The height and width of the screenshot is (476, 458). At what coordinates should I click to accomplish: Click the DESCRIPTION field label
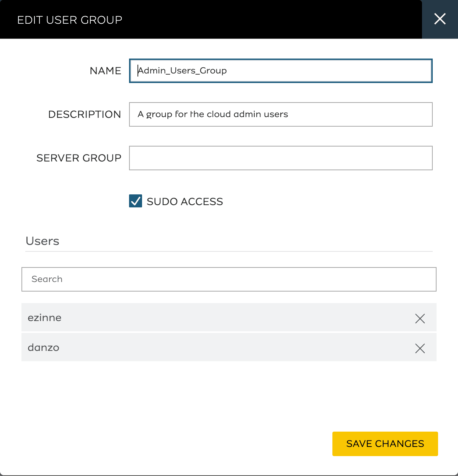point(85,114)
